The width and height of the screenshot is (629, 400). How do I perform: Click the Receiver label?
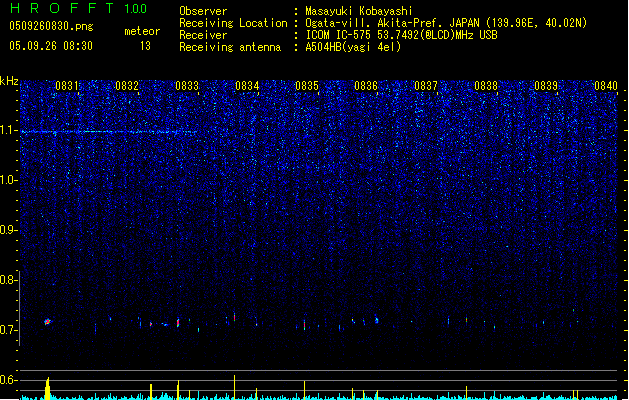[203, 35]
